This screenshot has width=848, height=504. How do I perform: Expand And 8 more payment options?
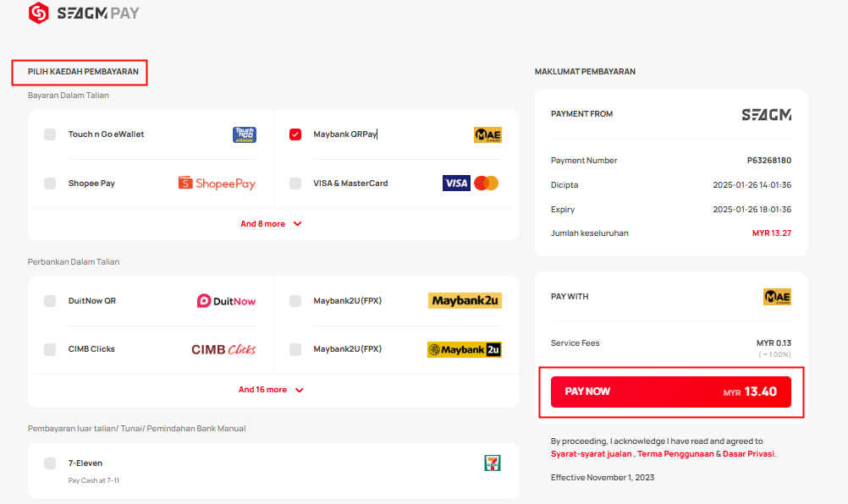[271, 223]
